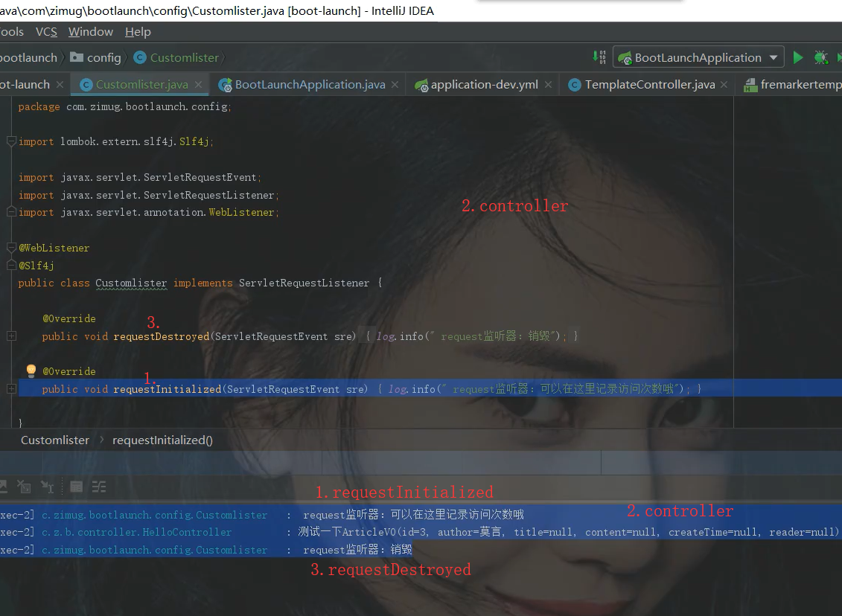This screenshot has width=842, height=616.
Task: Click the Drop Frame debugger icon
Action: tap(25, 487)
